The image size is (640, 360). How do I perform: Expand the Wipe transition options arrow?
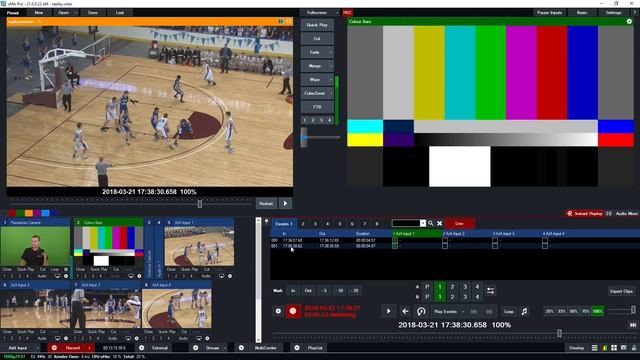click(331, 80)
